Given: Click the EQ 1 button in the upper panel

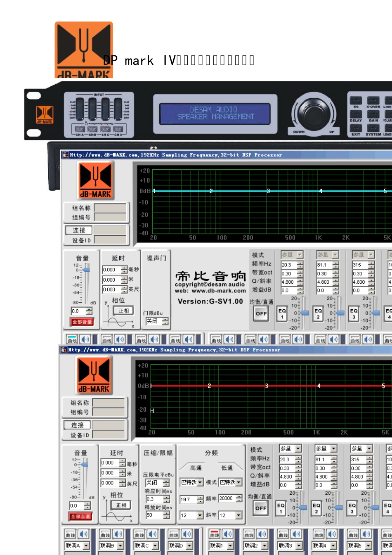Looking at the screenshot, I should pos(282,314).
